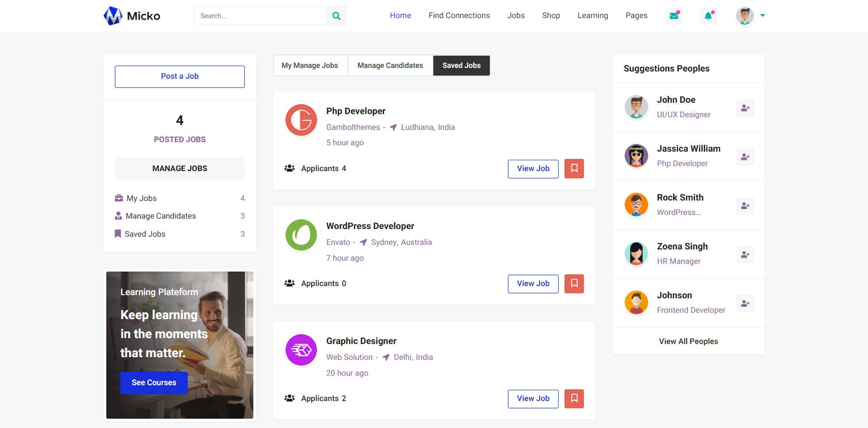The height and width of the screenshot is (428, 868).
Task: Expand the profile avatar dropdown arrow
Action: click(x=762, y=15)
